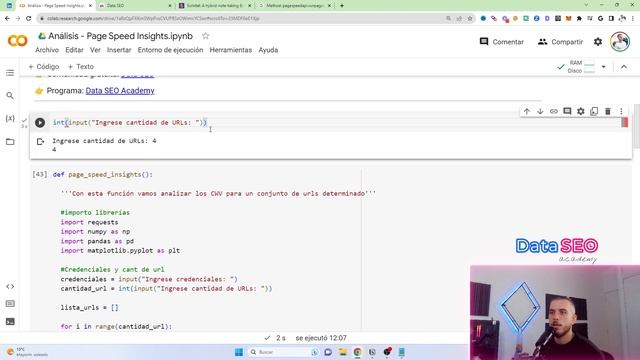Open terminal panel icon

(x=10, y=322)
